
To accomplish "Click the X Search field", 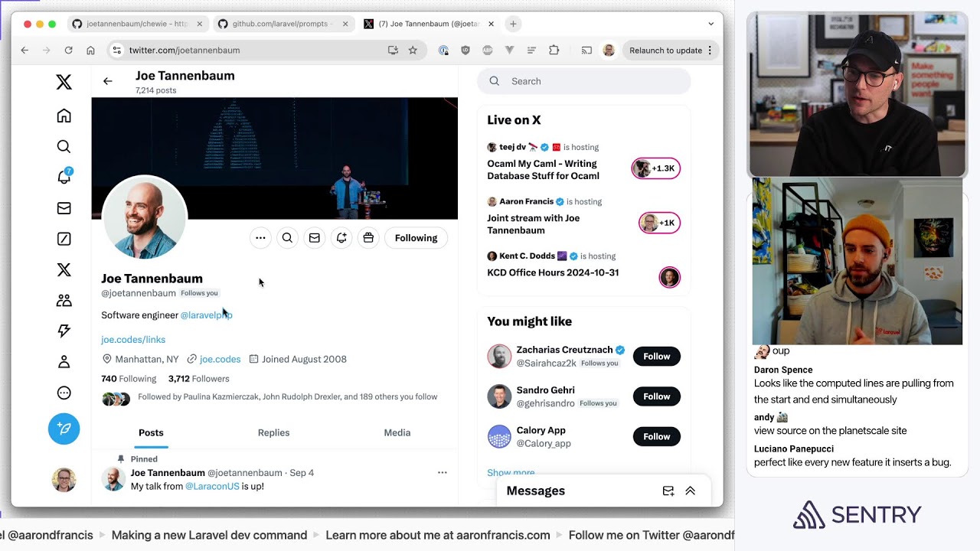I will pyautogui.click(x=584, y=81).
